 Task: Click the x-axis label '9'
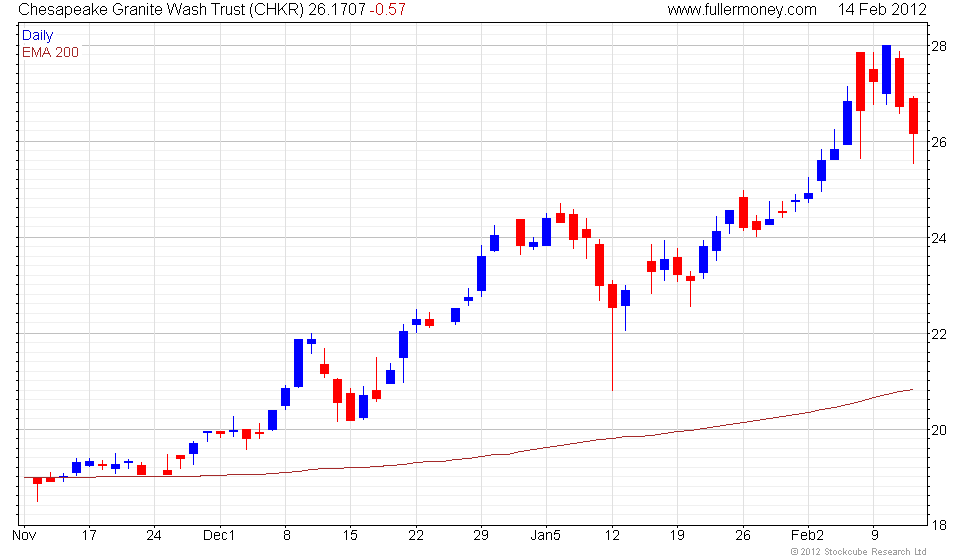click(874, 536)
